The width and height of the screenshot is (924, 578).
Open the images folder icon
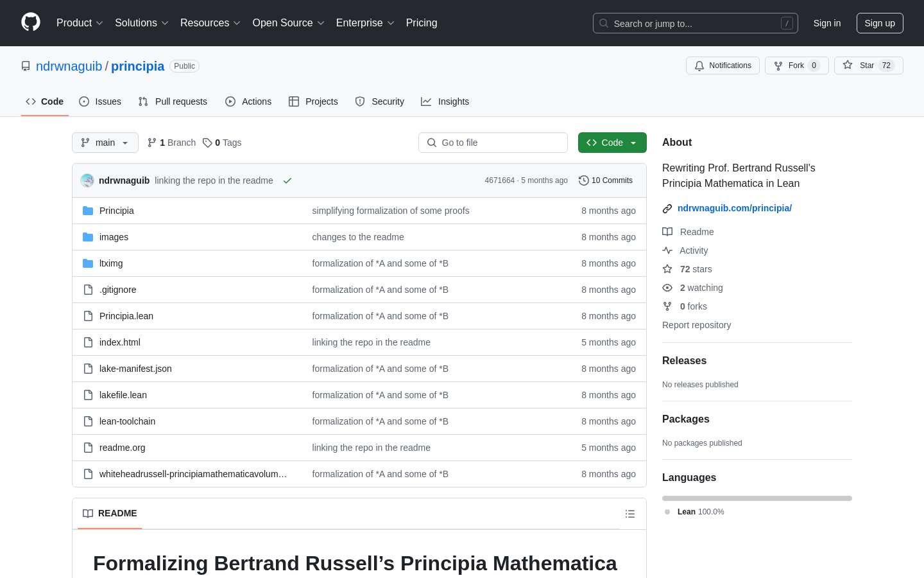coord(88,237)
